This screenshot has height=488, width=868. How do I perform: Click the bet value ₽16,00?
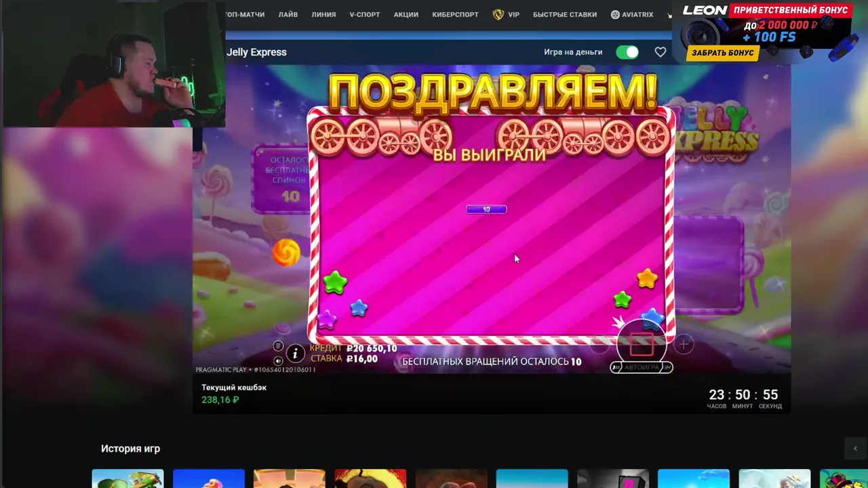click(x=362, y=359)
